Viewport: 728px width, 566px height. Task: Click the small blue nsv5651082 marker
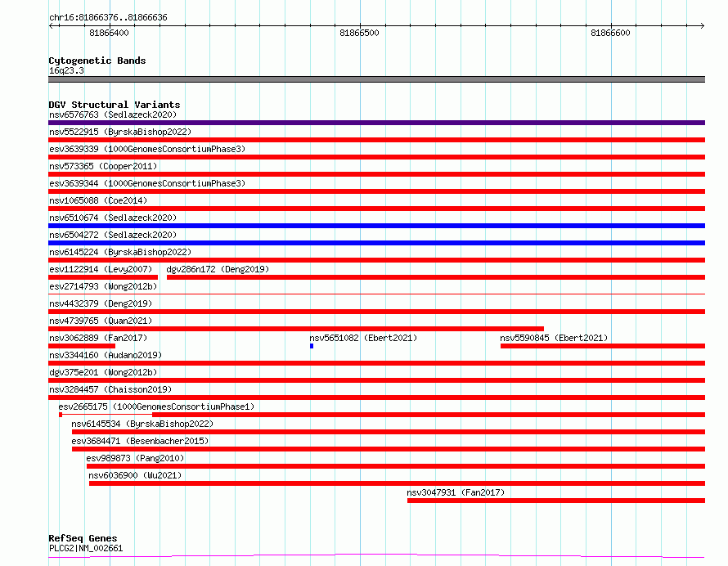click(x=312, y=346)
